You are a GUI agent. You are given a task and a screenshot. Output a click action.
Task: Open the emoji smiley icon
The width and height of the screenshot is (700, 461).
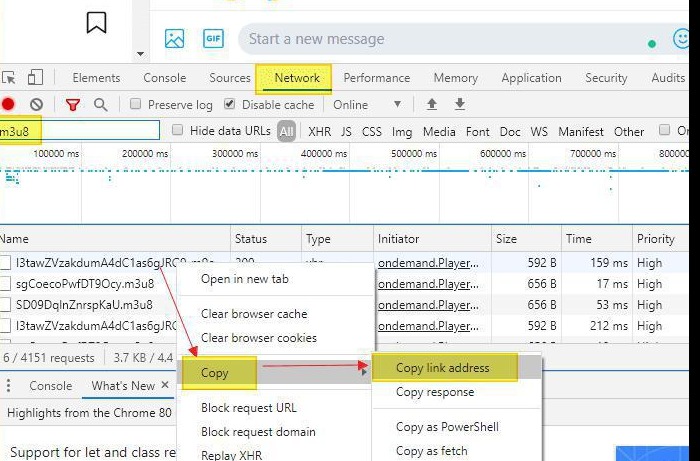click(681, 39)
